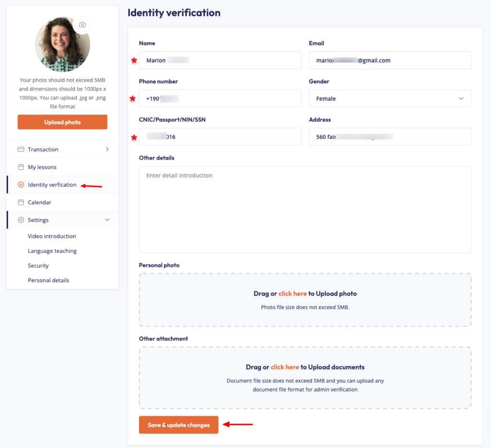Click the Settings gear icon
This screenshot has width=491, height=448.
(21, 220)
